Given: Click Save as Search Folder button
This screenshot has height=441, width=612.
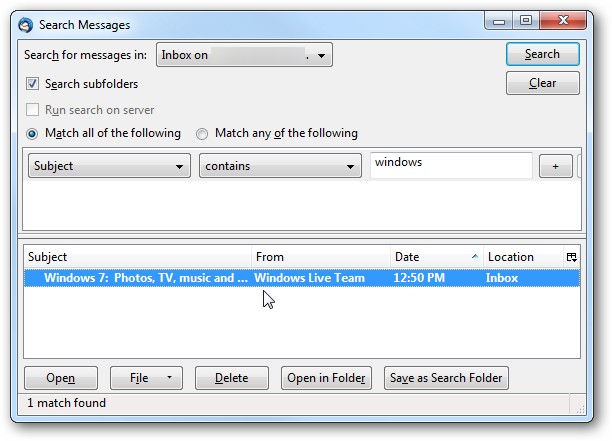Looking at the screenshot, I should tap(446, 378).
